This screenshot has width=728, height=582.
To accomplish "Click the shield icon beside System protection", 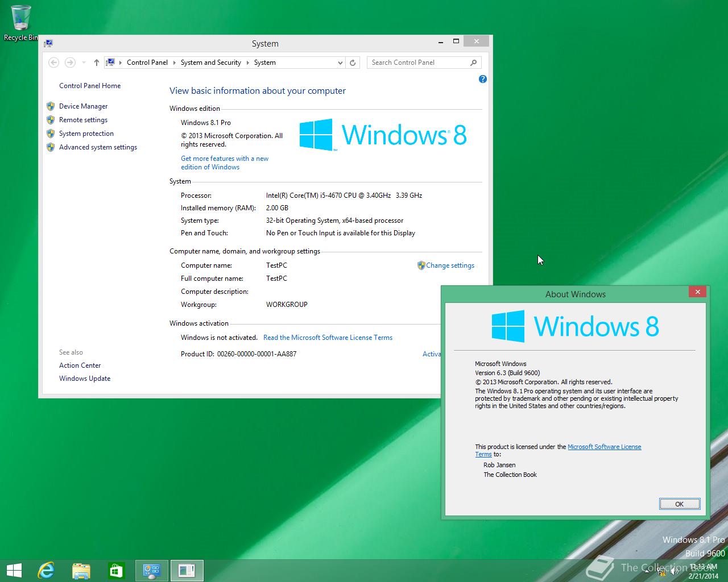I will tap(51, 134).
